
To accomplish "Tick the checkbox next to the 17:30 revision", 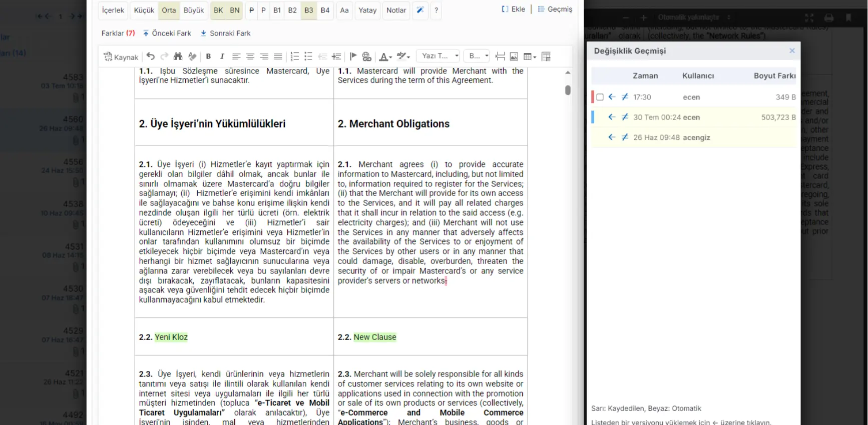I will click(600, 97).
